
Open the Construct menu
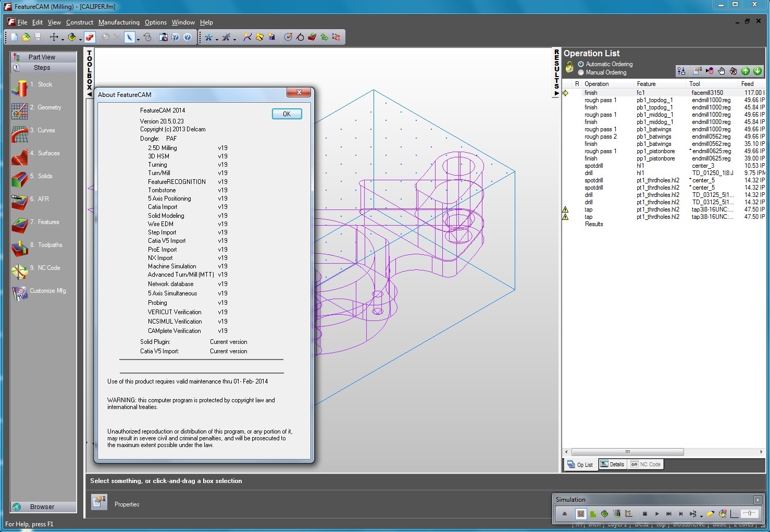(x=80, y=22)
